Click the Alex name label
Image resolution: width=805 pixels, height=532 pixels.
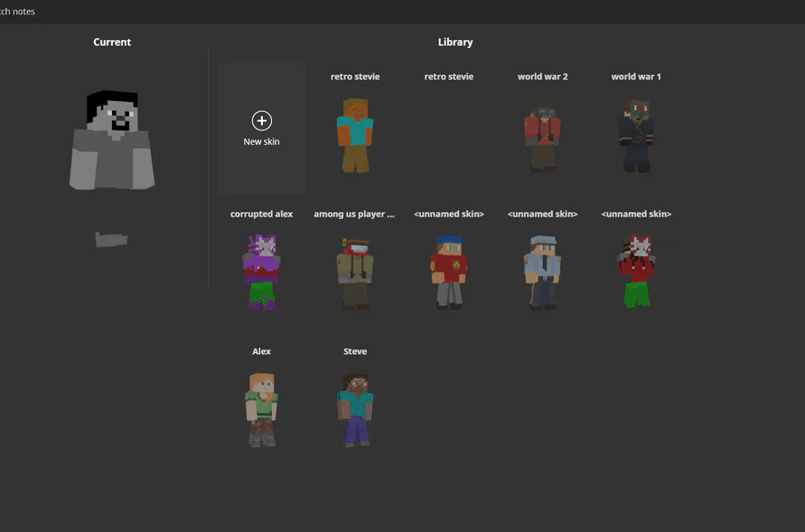261,351
